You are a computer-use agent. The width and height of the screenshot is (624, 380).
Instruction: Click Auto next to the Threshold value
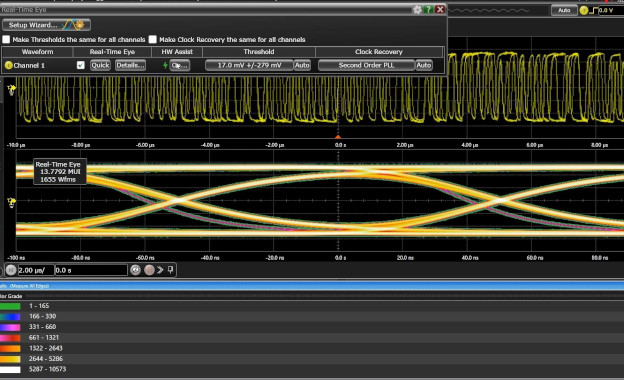(302, 65)
